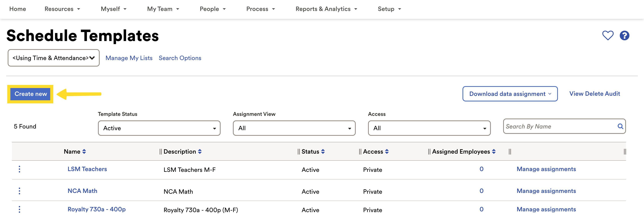Viewport: 644px width, 219px height.
Task: Manage assignments for NCA Math
Action: [546, 191]
